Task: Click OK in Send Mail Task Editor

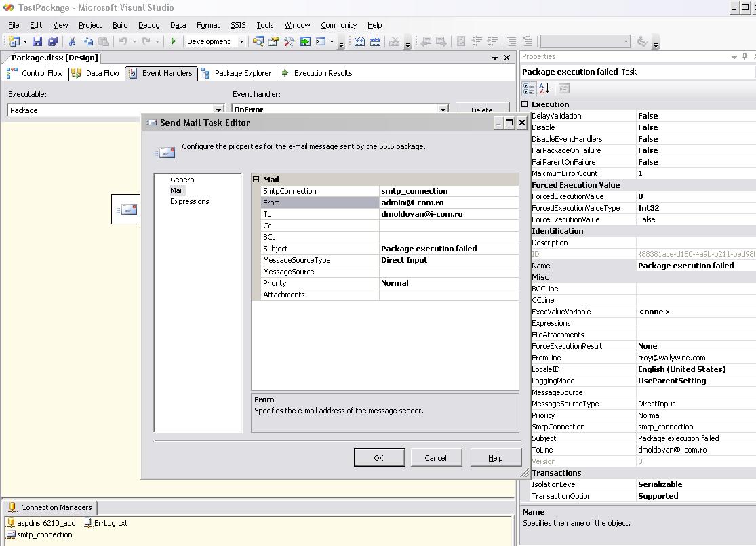Action: point(379,458)
